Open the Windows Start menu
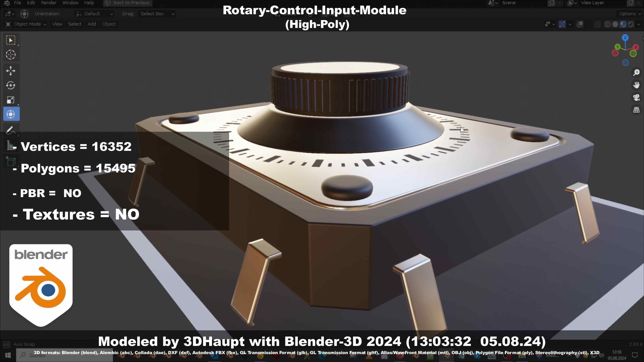 click(8, 355)
